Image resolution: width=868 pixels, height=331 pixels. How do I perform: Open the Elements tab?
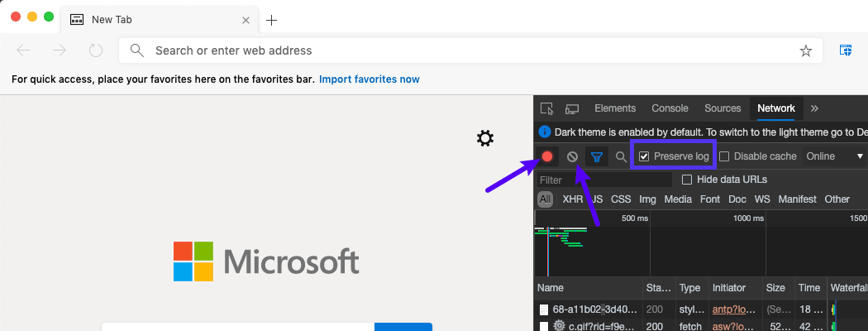point(615,108)
